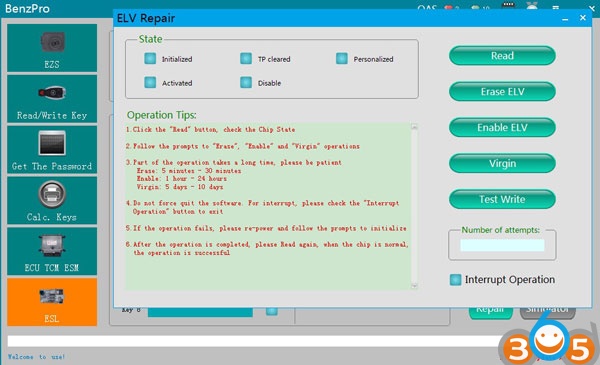This screenshot has width=600, height=365.
Task: Click the Operation Tips scroll down arrow
Action: pyautogui.click(x=414, y=286)
